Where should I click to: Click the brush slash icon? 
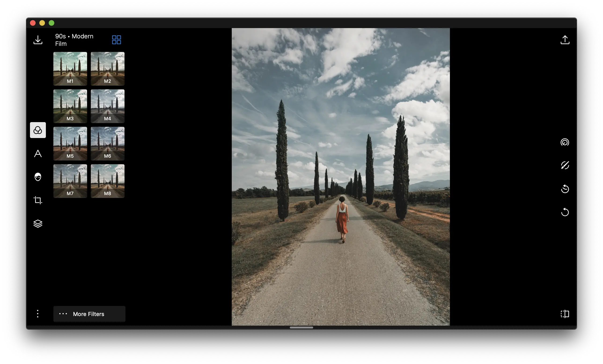coord(565,165)
